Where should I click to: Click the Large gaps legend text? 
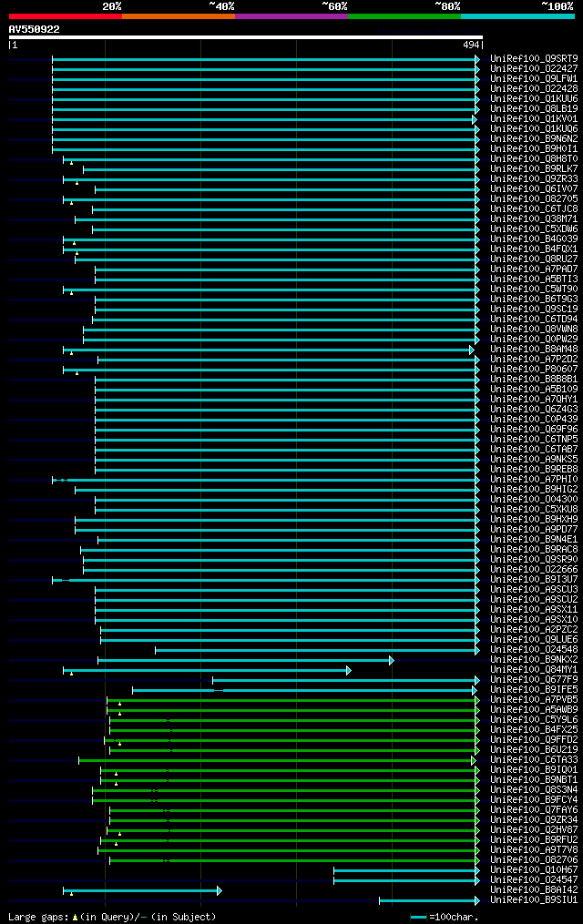112,917
